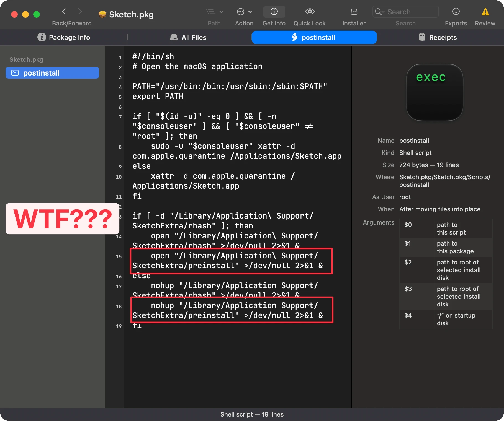This screenshot has height=421, width=504.
Task: Open package in Installer
Action: pos(354,11)
